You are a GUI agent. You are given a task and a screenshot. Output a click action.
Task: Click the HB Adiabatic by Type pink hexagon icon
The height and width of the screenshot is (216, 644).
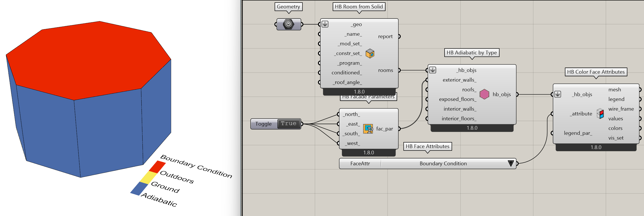pos(484,94)
